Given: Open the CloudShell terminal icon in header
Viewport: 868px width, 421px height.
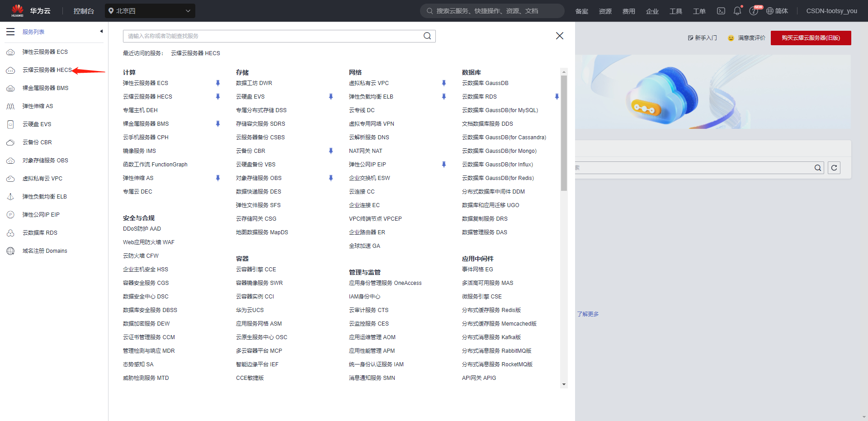Looking at the screenshot, I should pos(721,11).
